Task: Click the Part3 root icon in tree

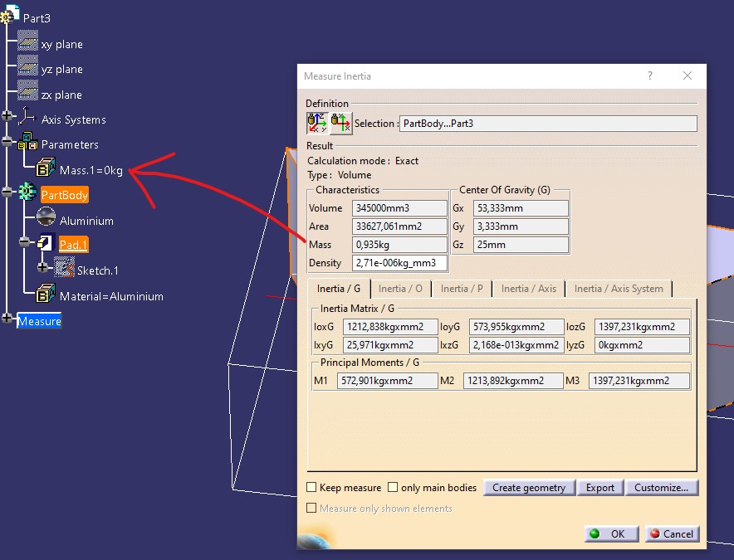Action: click(x=10, y=14)
